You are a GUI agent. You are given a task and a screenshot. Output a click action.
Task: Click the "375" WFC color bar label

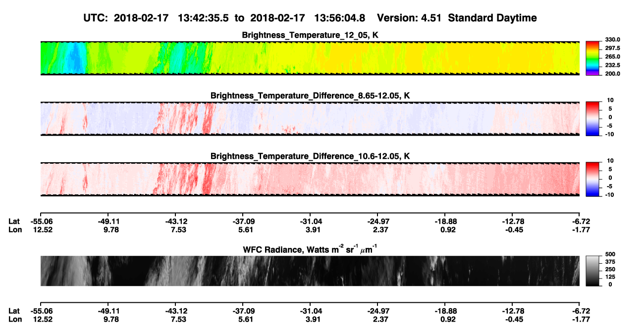[x=610, y=262]
